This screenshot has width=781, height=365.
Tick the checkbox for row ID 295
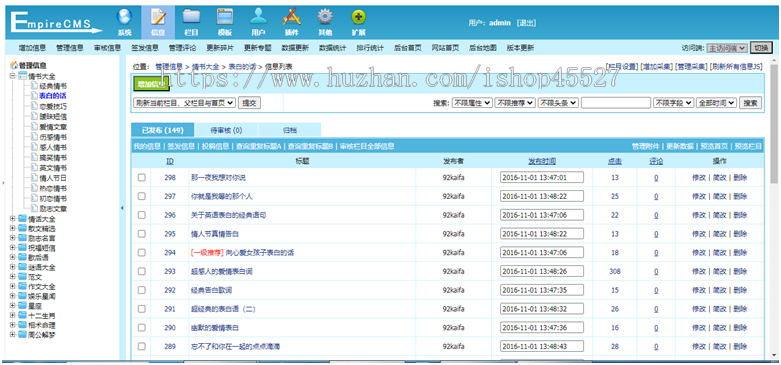coord(141,234)
